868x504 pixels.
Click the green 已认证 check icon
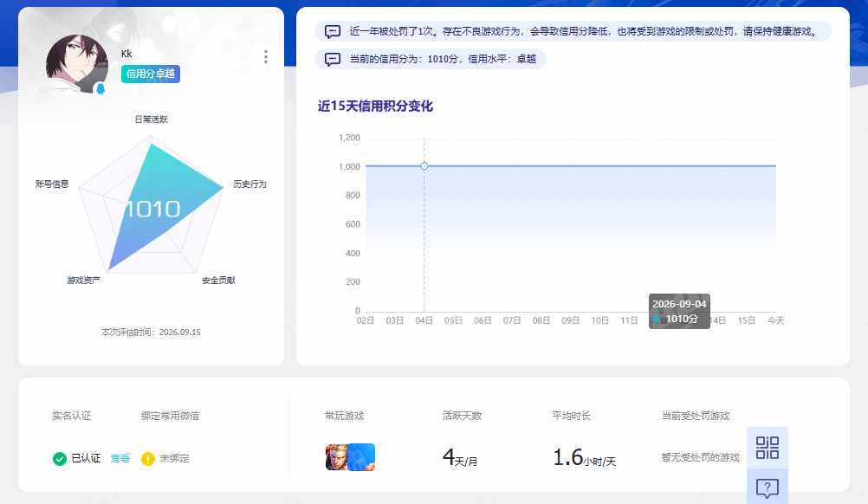59,459
